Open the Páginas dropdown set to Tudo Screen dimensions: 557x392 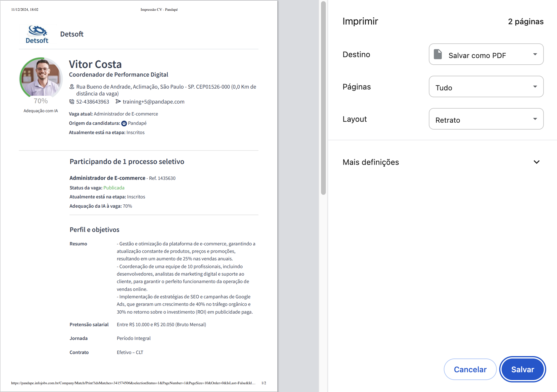[486, 87]
